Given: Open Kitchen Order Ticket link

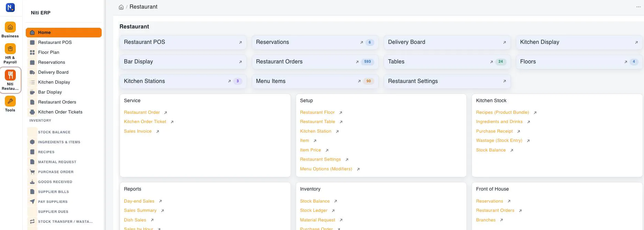Looking at the screenshot, I should pos(145,122).
